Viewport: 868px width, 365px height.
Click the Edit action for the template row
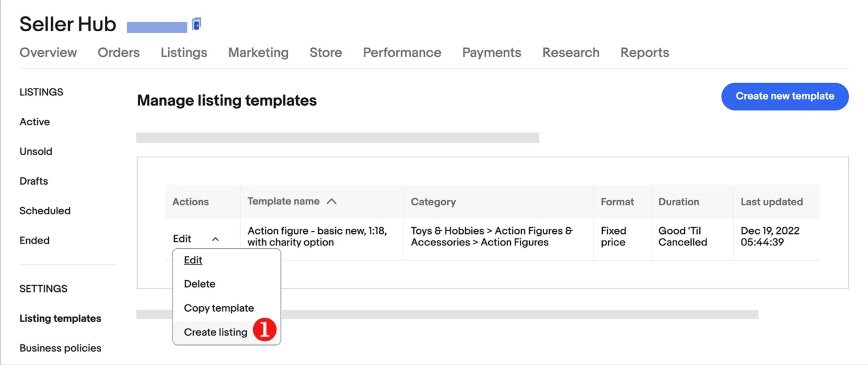tap(182, 239)
